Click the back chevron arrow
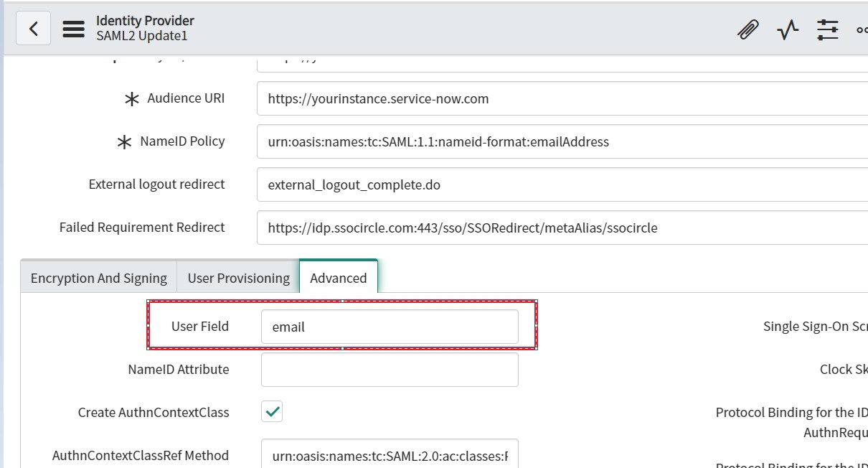This screenshot has height=468, width=868. pos(33,28)
